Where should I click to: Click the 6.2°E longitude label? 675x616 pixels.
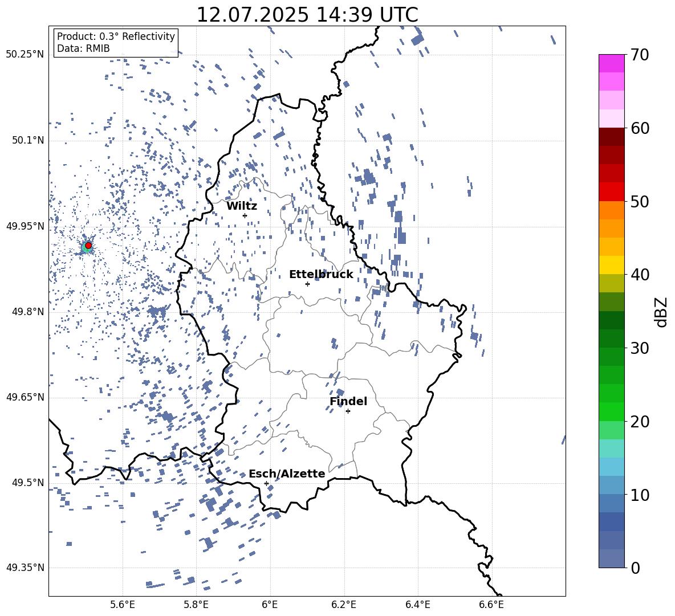[x=344, y=605]
